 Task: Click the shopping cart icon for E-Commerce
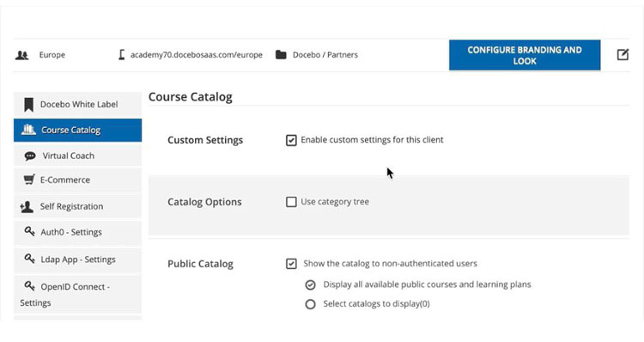29,180
